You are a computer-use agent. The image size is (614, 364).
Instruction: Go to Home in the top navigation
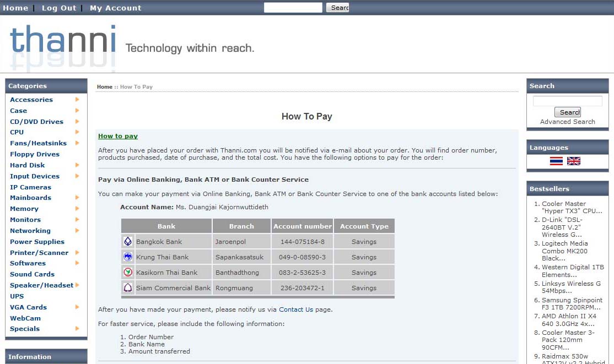pyautogui.click(x=15, y=8)
